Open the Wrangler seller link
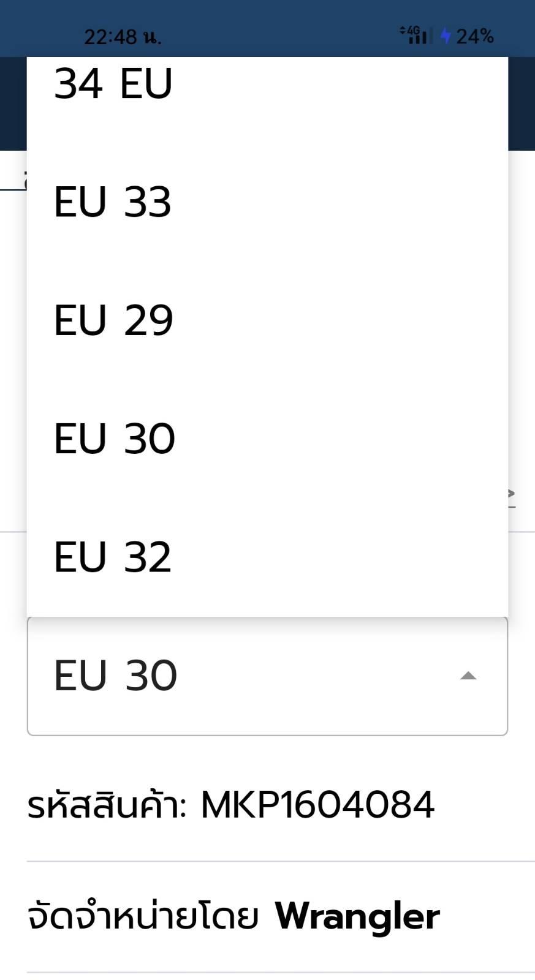 pyautogui.click(x=357, y=916)
